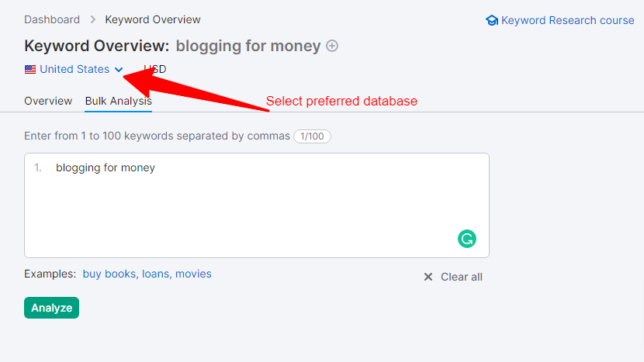Screen dimensions: 644x362
Task: Open the USD currency selector
Action: (x=155, y=69)
